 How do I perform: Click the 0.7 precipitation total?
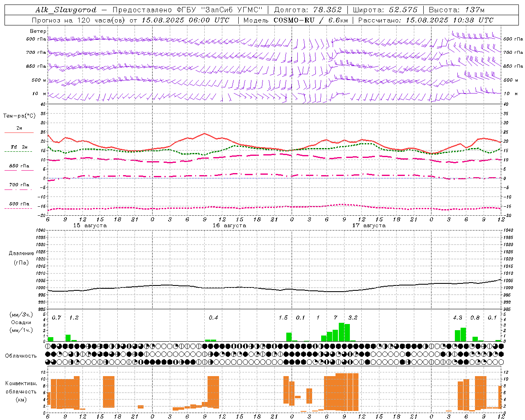point(57,318)
